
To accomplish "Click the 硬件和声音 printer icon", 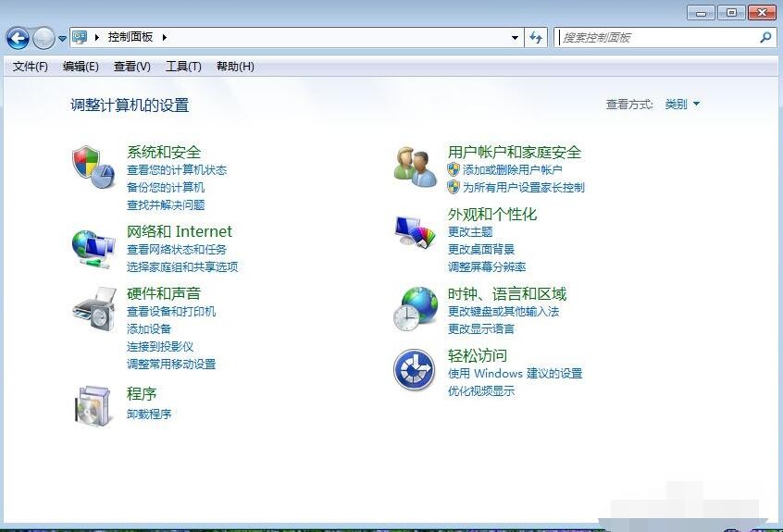I will tap(93, 309).
